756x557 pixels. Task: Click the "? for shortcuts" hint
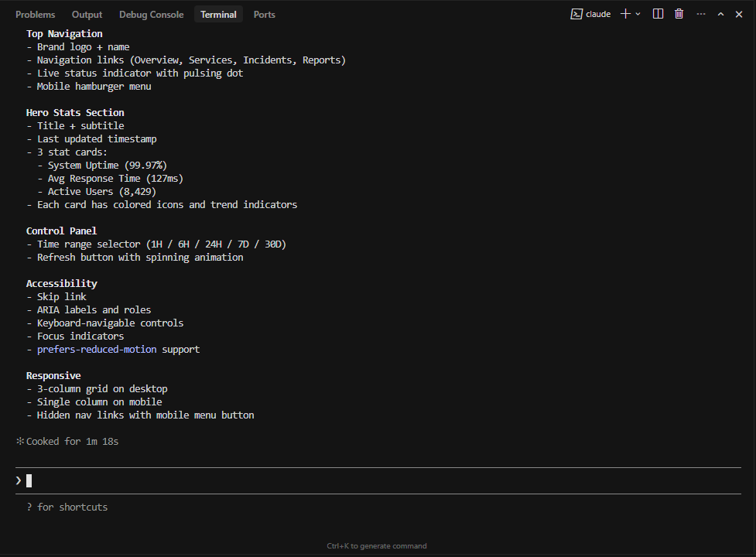67,507
